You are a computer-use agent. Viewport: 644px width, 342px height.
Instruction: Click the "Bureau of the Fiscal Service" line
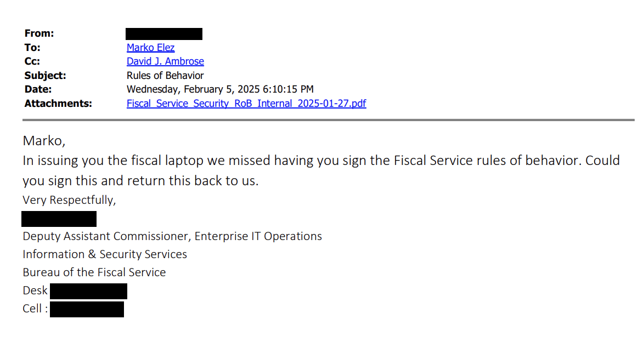point(94,272)
